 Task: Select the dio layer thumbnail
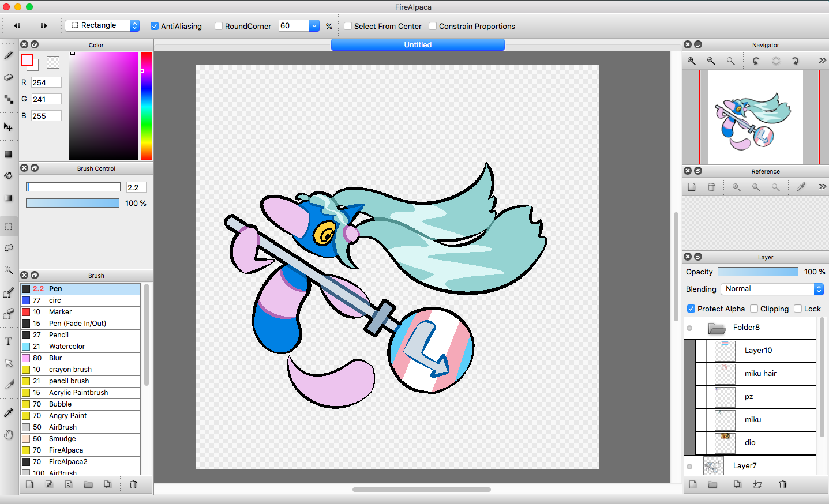tap(725, 443)
